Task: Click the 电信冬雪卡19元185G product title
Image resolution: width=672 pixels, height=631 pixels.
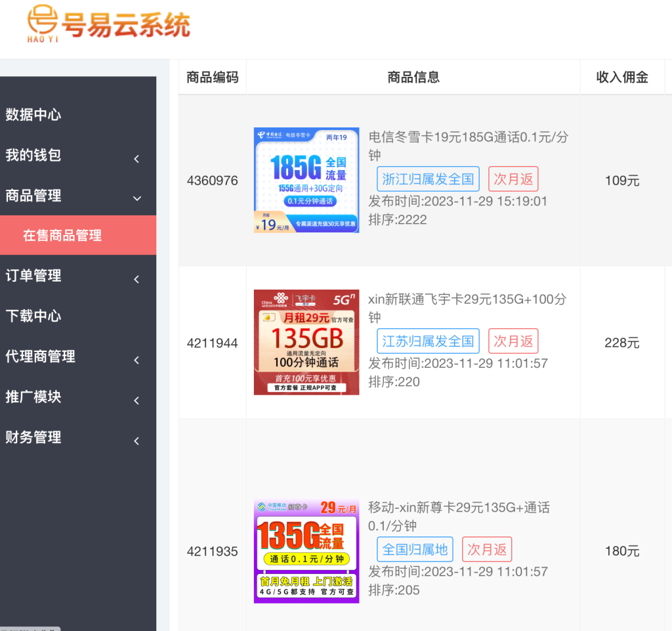Action: (468, 138)
